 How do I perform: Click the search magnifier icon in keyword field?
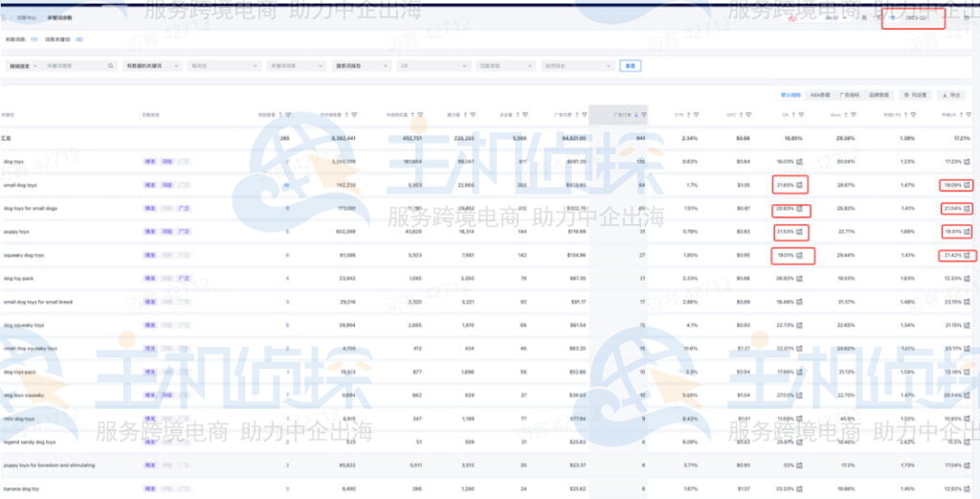[111, 66]
